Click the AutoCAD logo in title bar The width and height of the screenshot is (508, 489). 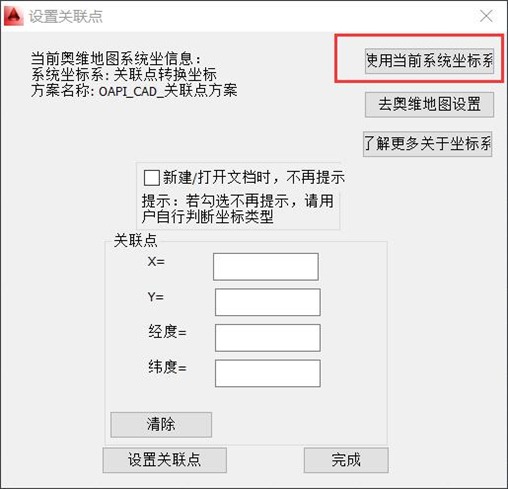tap(13, 16)
